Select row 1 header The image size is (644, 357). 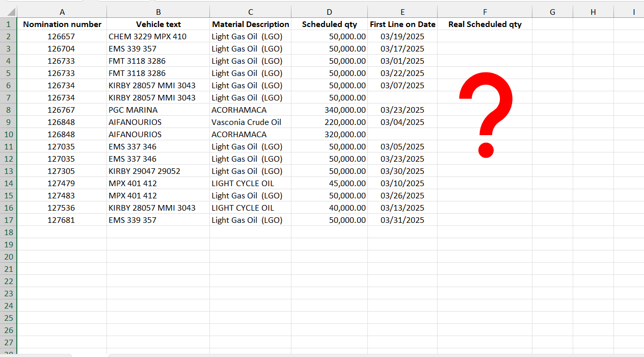tap(8, 24)
